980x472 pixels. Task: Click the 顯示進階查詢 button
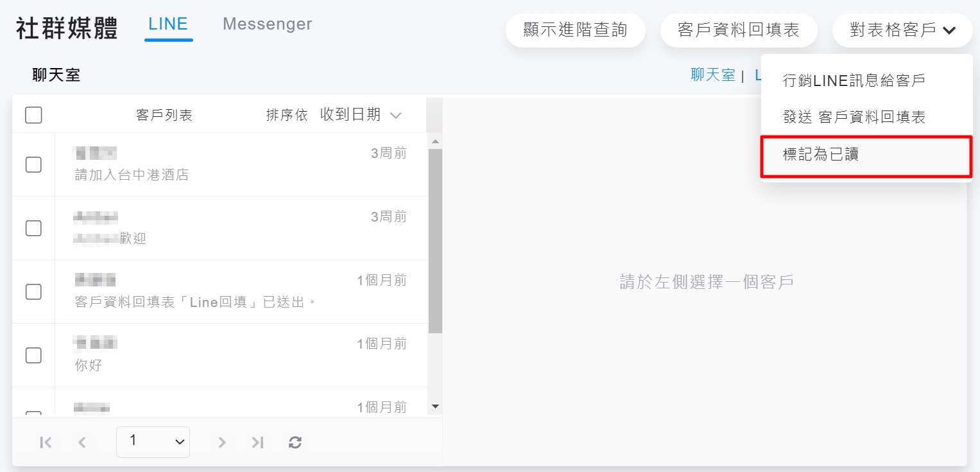pos(575,30)
